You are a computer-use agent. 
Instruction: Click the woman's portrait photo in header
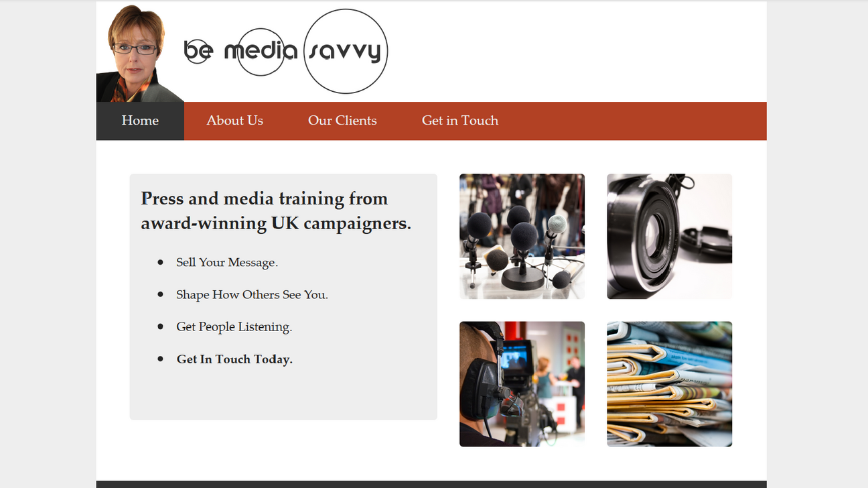(137, 54)
